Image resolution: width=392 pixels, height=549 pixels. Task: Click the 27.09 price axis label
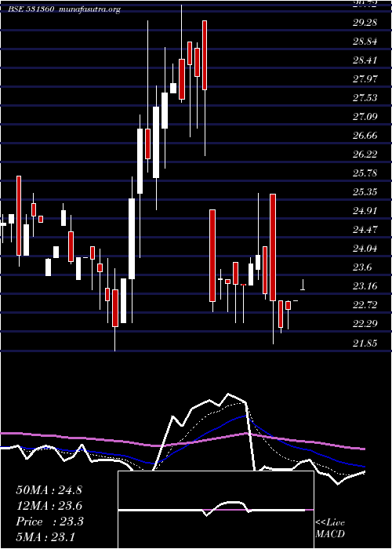[x=365, y=117]
